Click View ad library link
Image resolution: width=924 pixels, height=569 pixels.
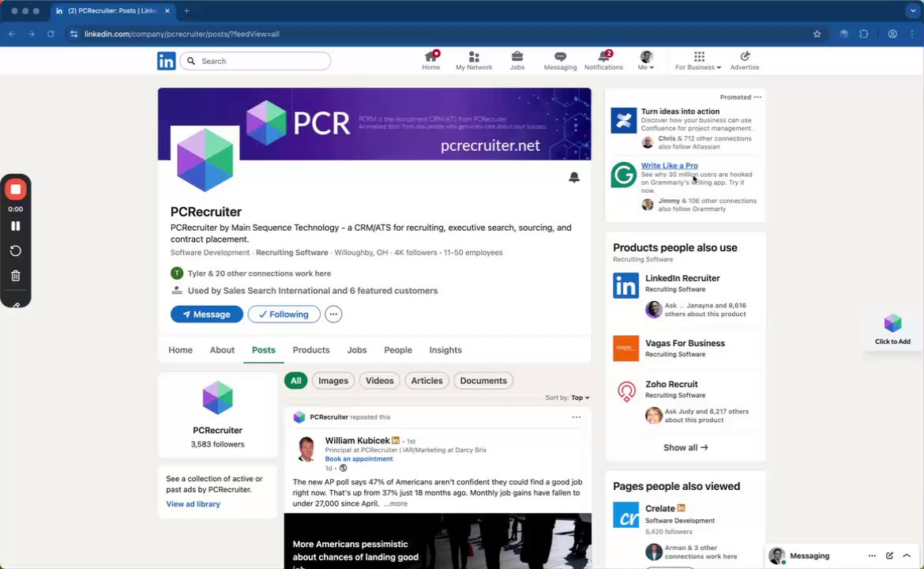pyautogui.click(x=193, y=504)
